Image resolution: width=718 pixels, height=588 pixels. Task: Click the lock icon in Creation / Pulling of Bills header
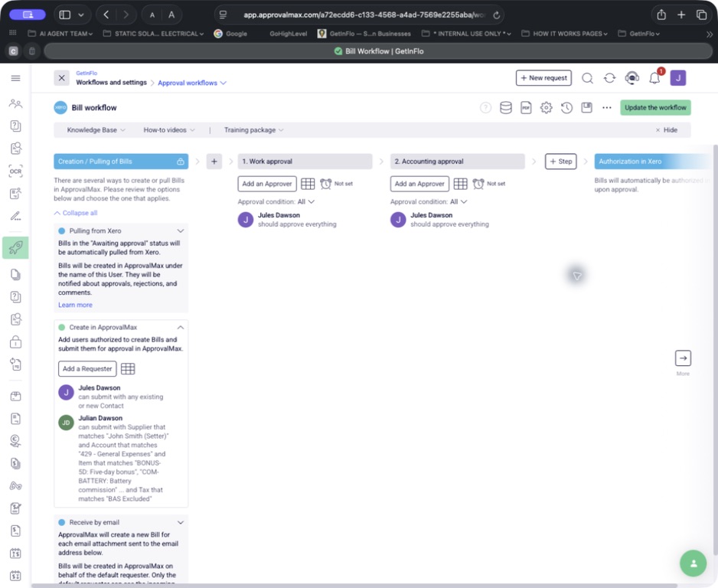pyautogui.click(x=181, y=162)
